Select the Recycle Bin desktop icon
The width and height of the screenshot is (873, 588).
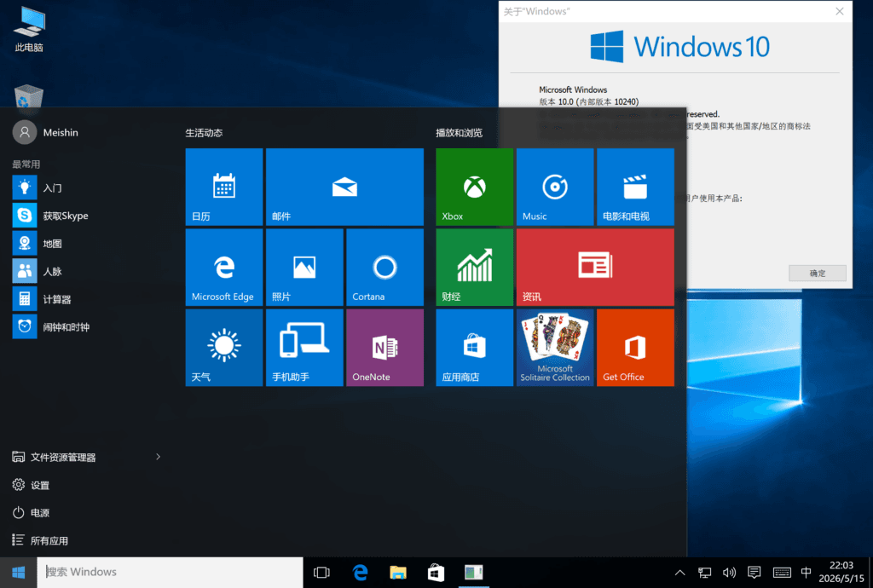click(28, 95)
